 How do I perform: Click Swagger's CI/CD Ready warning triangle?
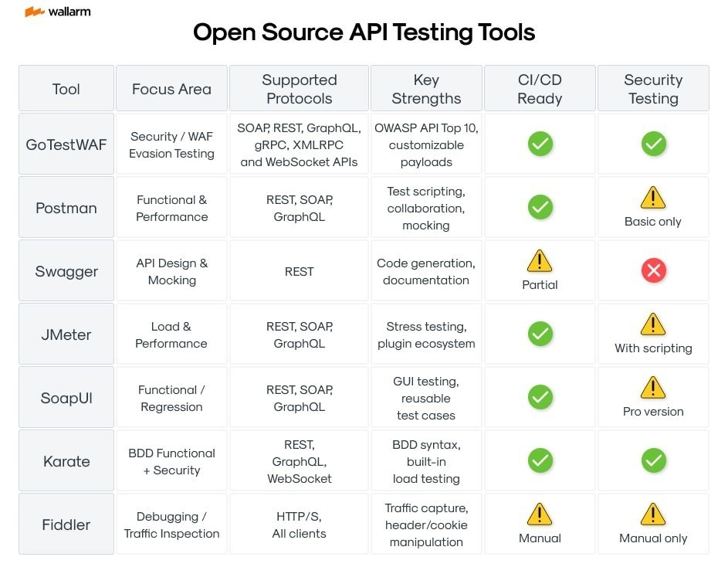coord(540,261)
